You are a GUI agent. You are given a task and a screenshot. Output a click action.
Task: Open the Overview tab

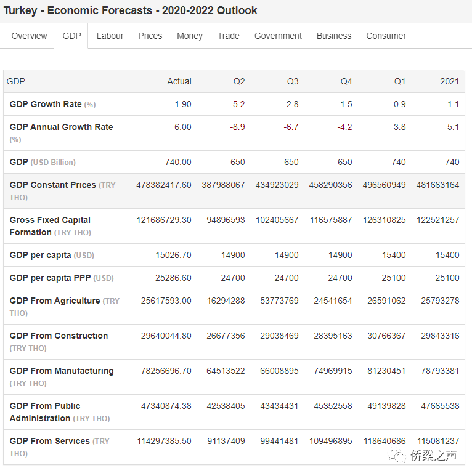coord(29,36)
